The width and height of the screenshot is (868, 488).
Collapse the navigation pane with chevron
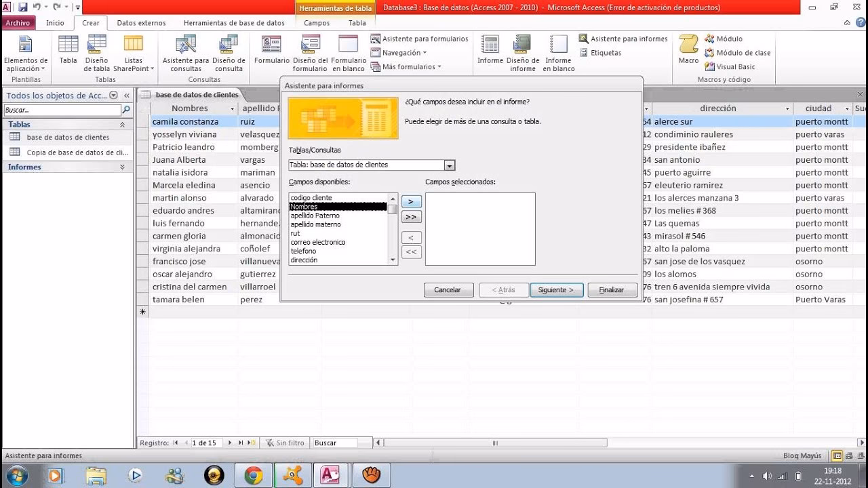[127, 96]
